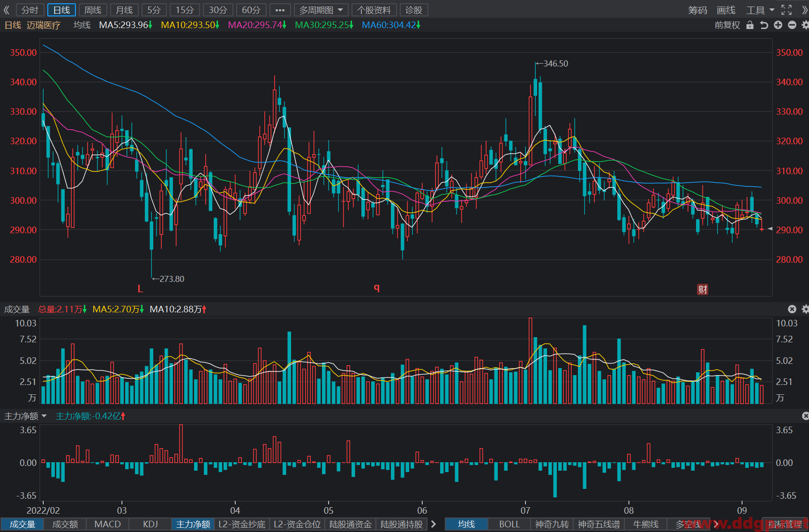Collapse left panel with double-chevron icon
The height and width of the screenshot is (532, 809).
7,10
